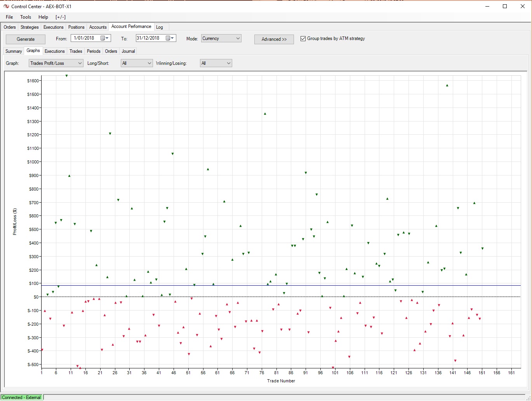This screenshot has width=532, height=401.
Task: Click the Generate button
Action: pos(26,39)
